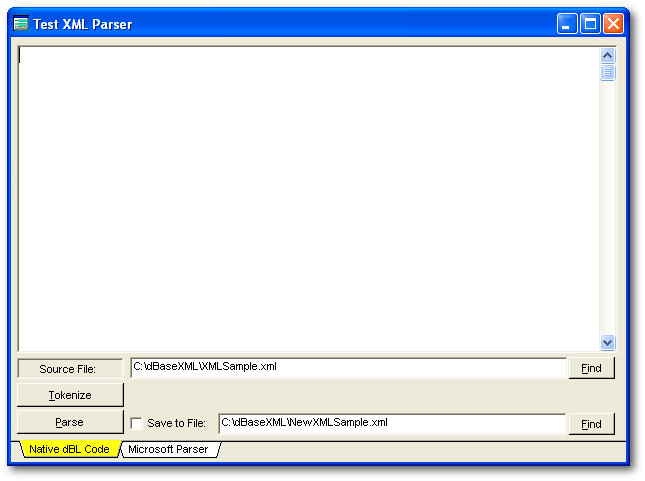The height and width of the screenshot is (481, 645).
Task: Click the Test XML Parser title bar text
Action: pos(82,24)
